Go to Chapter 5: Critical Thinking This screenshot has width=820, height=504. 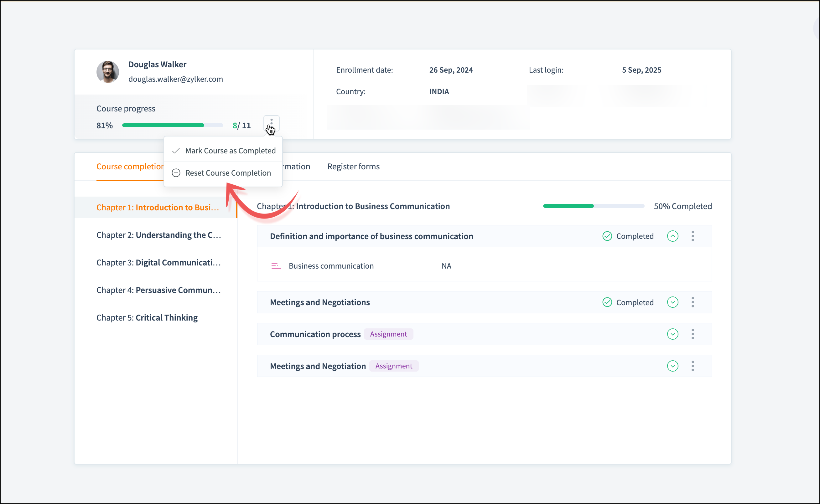click(x=147, y=318)
